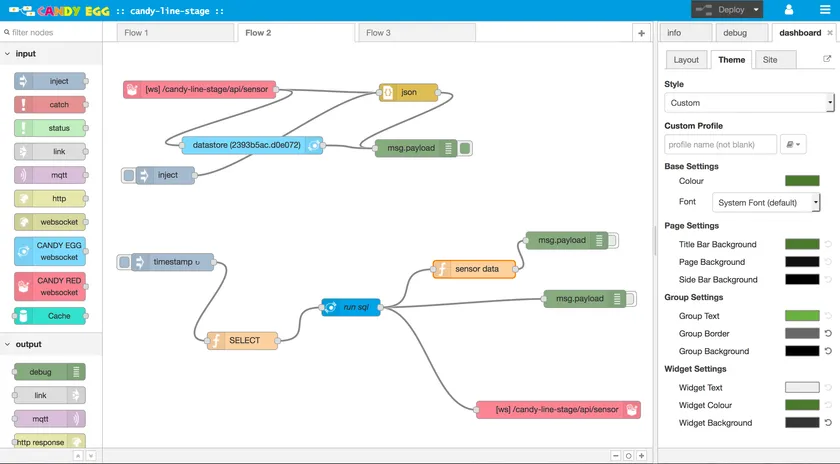Open dashboard in new window icon

pyautogui.click(x=827, y=59)
